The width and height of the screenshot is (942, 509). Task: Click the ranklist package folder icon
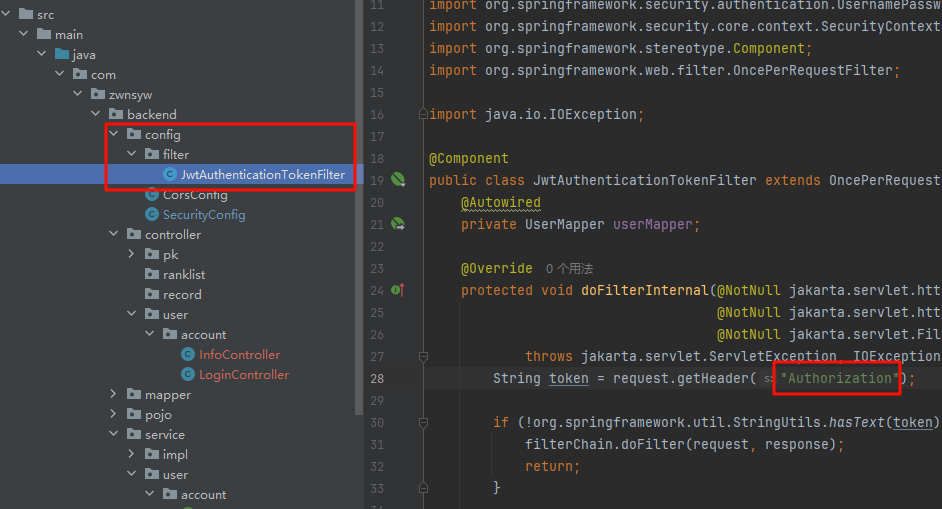pos(152,273)
